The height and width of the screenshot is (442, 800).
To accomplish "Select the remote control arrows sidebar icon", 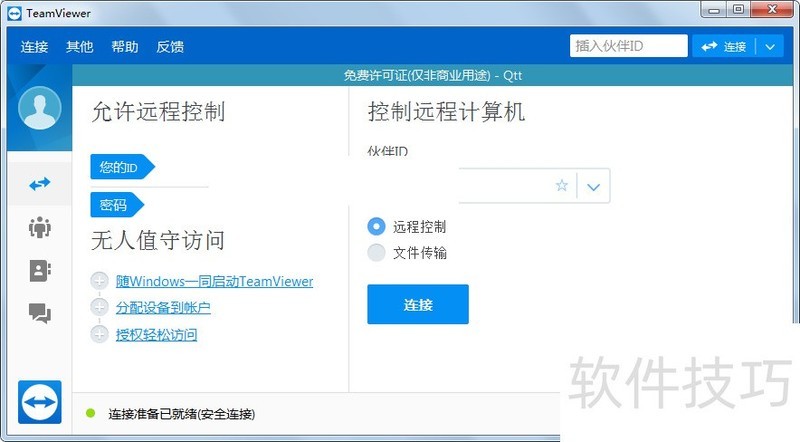I will [x=40, y=184].
